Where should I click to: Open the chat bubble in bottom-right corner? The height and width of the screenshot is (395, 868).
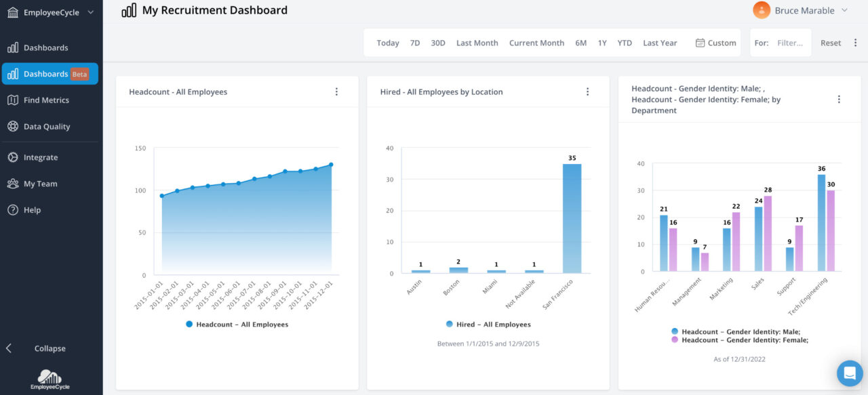[x=850, y=373]
